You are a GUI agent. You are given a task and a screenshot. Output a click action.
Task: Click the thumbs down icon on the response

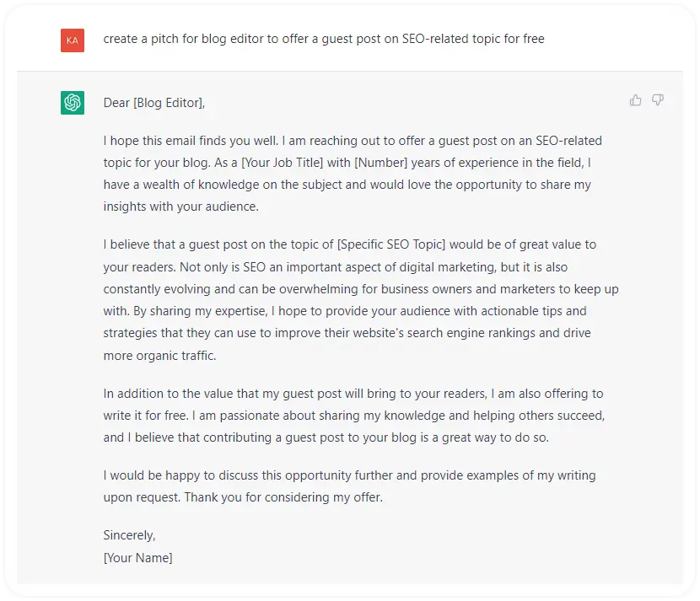pos(658,100)
